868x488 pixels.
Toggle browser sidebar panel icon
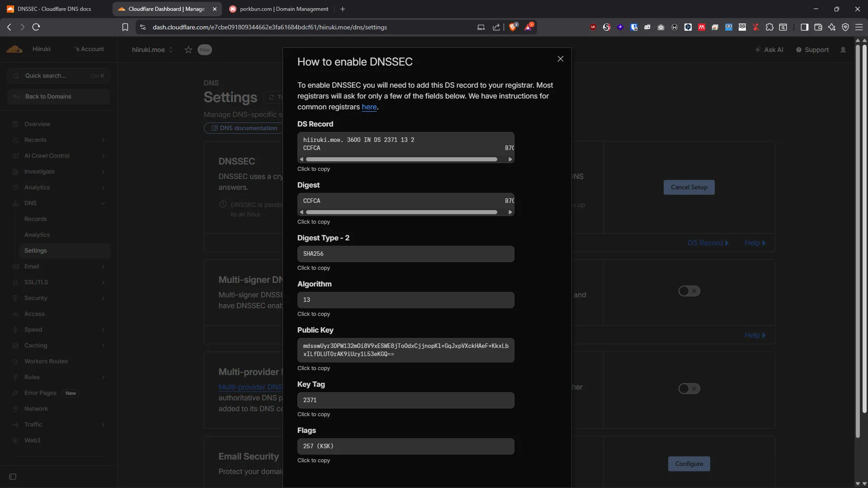tap(804, 27)
